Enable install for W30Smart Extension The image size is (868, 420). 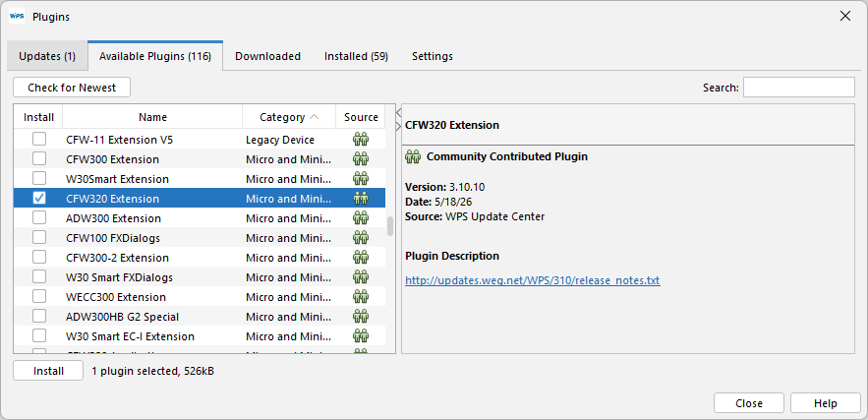pyautogui.click(x=39, y=178)
